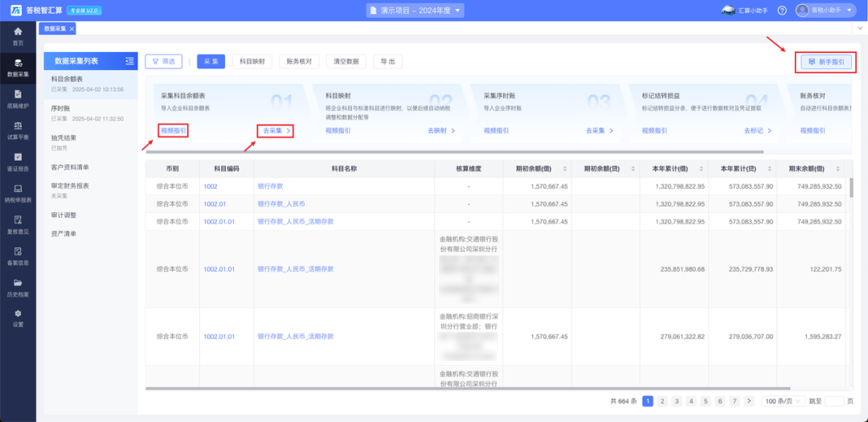Open the 汇算小助手 robot assistant
868x422 pixels.
click(x=744, y=10)
